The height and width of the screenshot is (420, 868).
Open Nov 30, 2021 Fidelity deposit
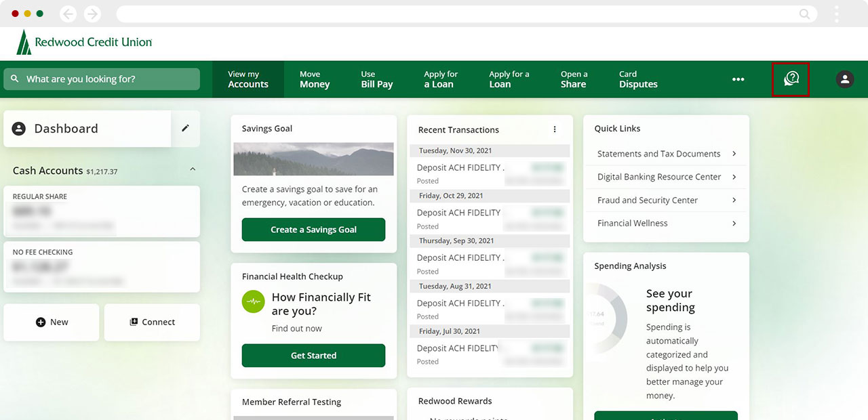point(490,173)
